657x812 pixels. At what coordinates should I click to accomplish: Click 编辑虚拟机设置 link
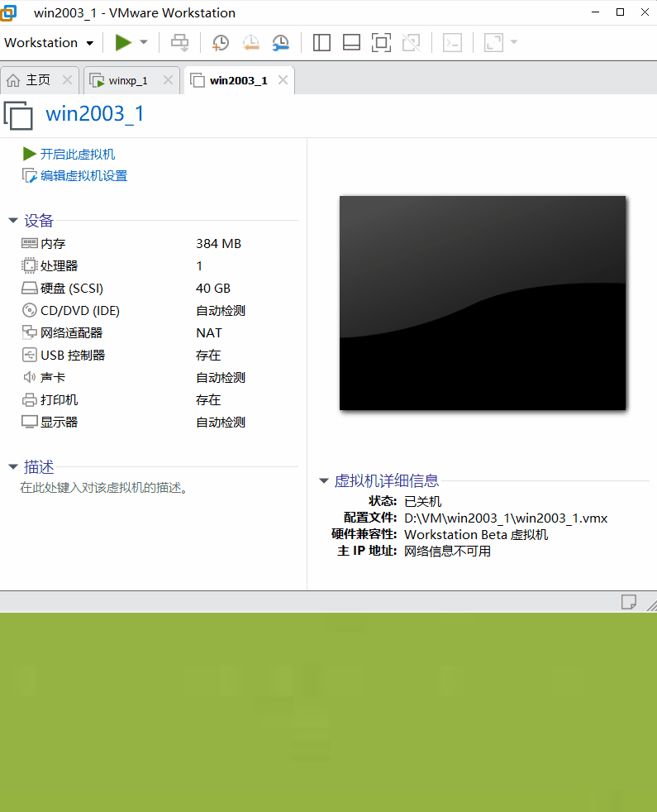tap(75, 176)
